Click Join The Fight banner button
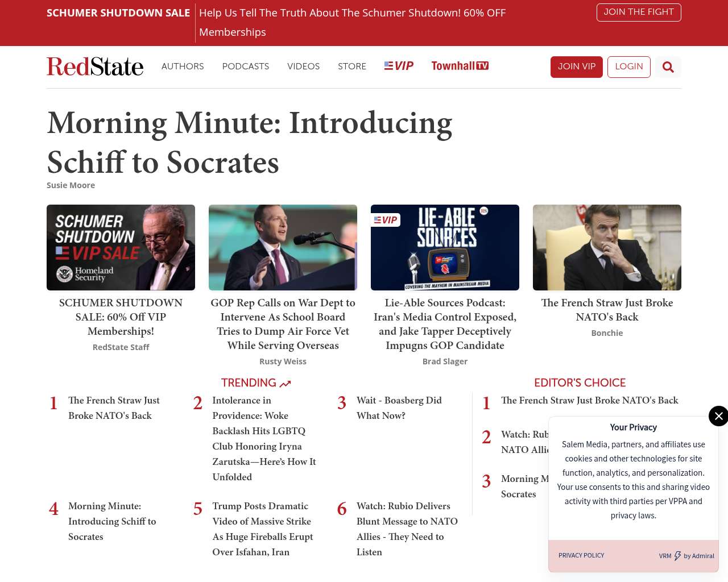Image resolution: width=728 pixels, height=582 pixels. pyautogui.click(x=639, y=13)
